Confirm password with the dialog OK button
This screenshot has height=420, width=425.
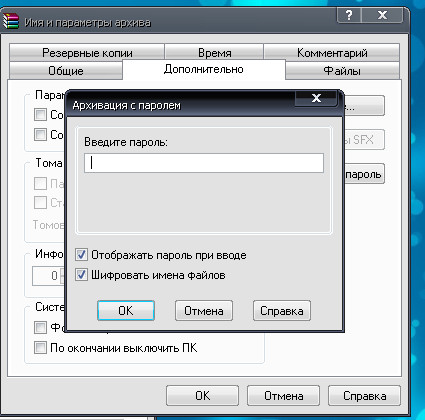[126, 311]
